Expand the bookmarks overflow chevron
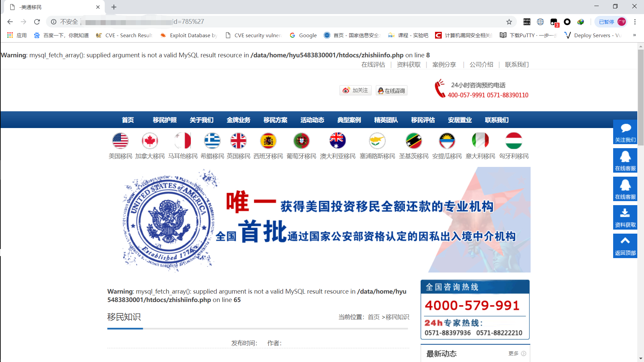Screen dimensions: 644x362 (x=634, y=35)
